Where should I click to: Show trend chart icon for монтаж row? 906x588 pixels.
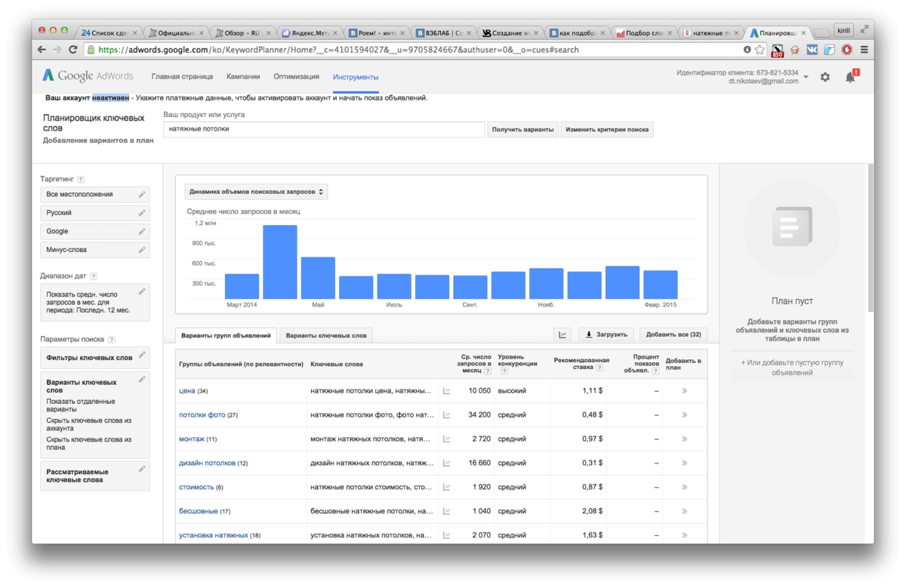[x=447, y=439]
